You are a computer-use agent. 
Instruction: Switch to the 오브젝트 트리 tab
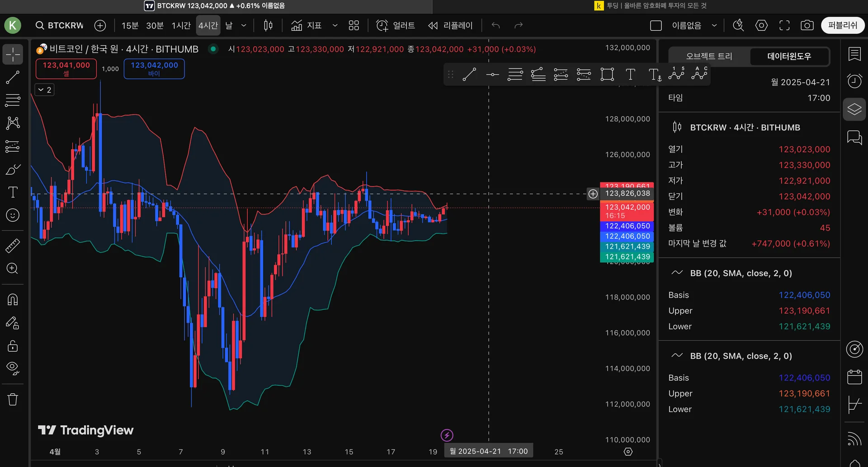click(709, 56)
